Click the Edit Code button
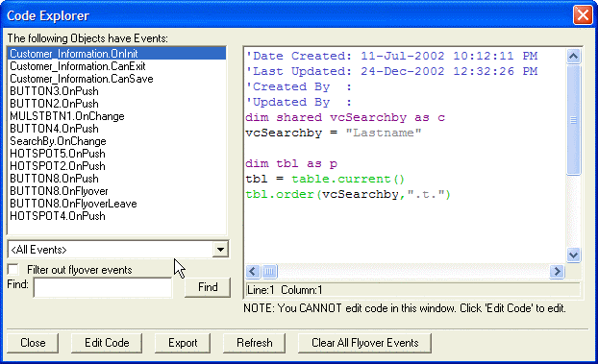 click(107, 343)
